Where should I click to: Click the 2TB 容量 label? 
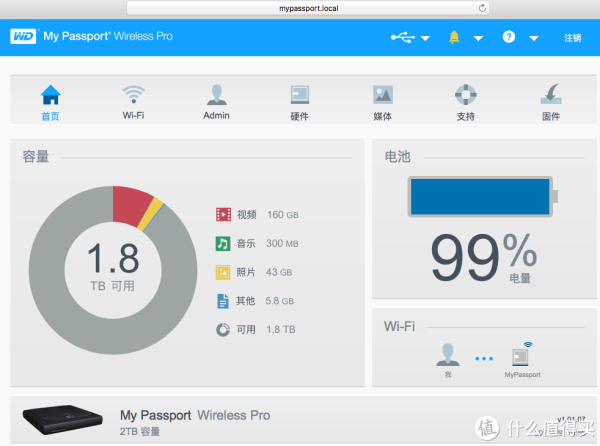click(x=140, y=432)
